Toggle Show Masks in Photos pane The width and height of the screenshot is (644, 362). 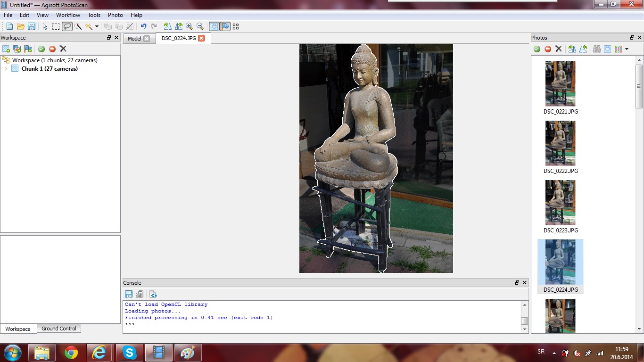click(x=608, y=49)
